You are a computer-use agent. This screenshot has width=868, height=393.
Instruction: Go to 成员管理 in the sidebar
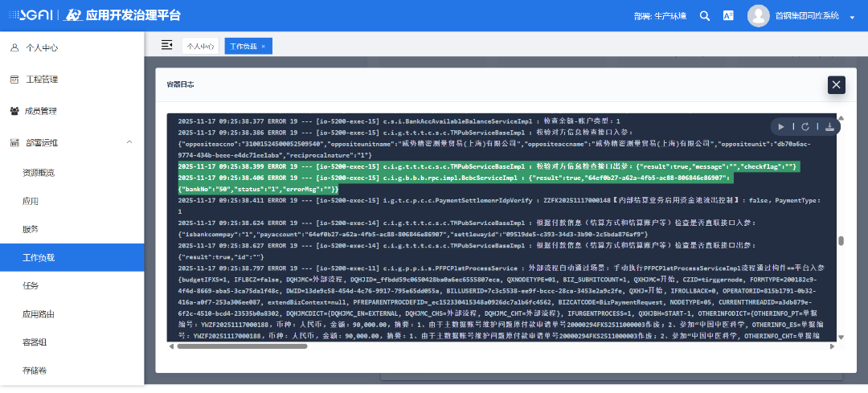click(41, 111)
